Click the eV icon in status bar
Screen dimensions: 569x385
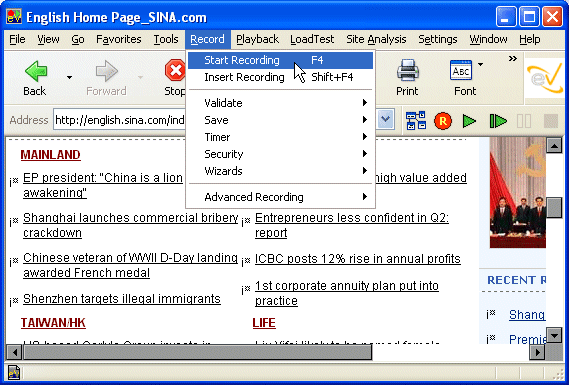pyautogui.click(x=14, y=372)
